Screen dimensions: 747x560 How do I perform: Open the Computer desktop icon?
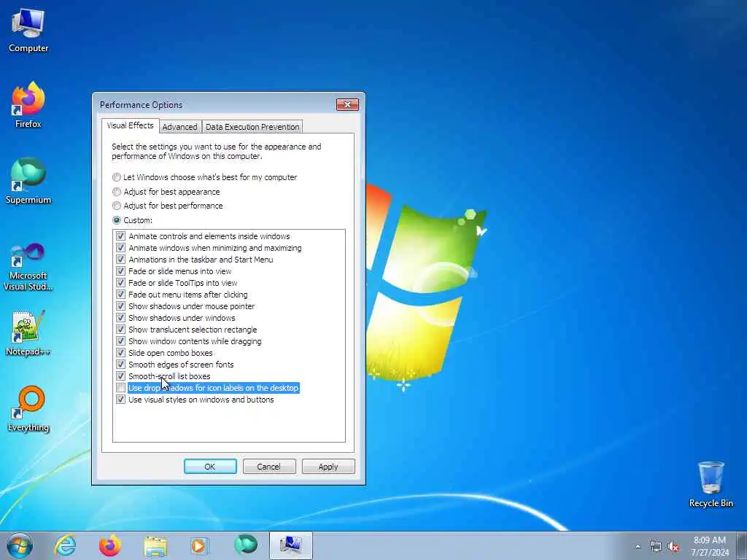[x=28, y=31]
